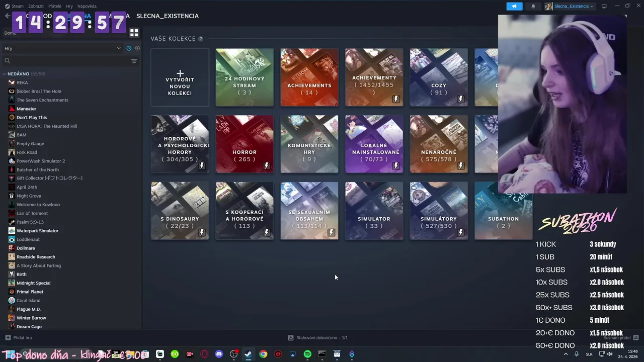Open the Nenáročné collection

click(439, 144)
